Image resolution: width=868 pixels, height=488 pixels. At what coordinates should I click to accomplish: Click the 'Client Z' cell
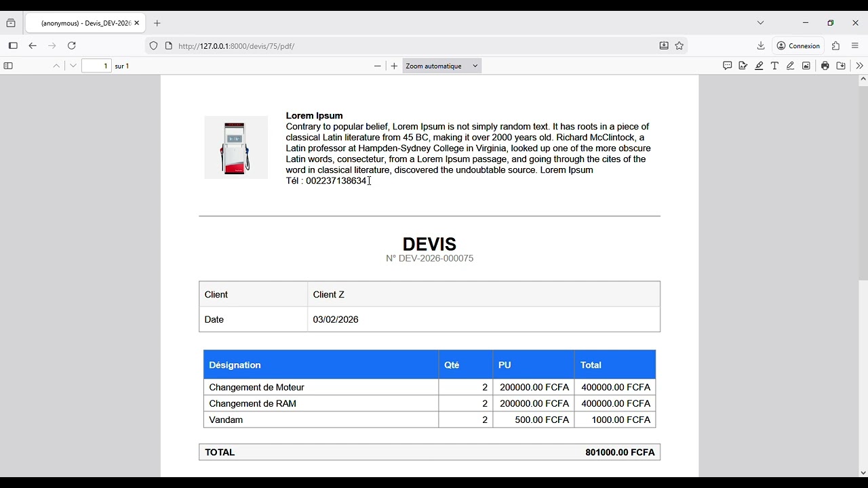(x=484, y=295)
